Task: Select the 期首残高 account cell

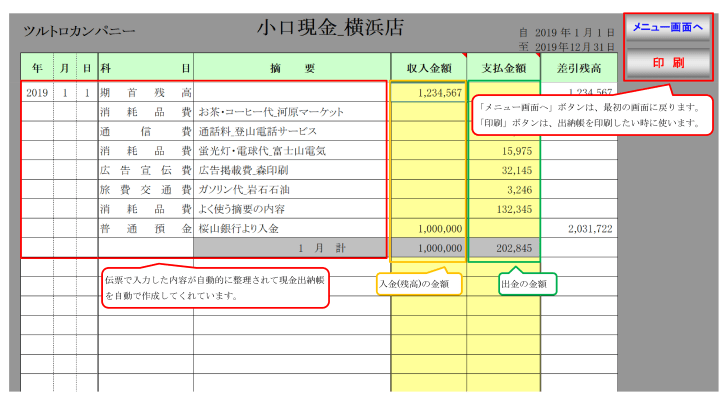Action: click(145, 92)
